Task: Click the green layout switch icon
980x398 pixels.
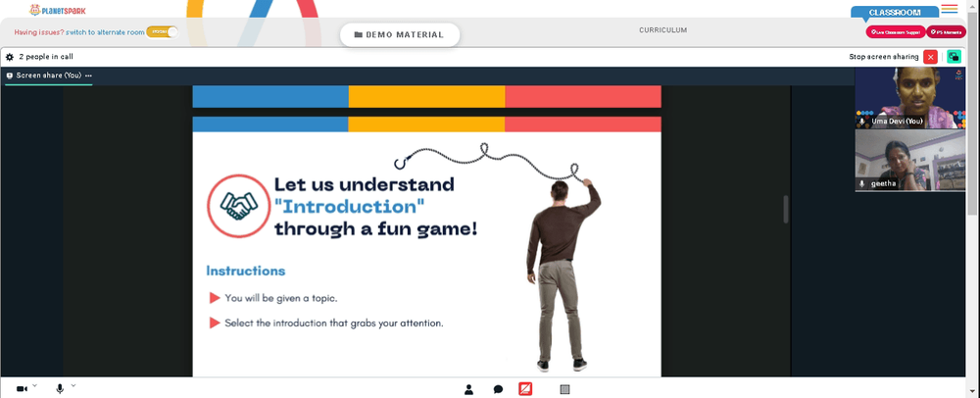Action: (x=954, y=57)
